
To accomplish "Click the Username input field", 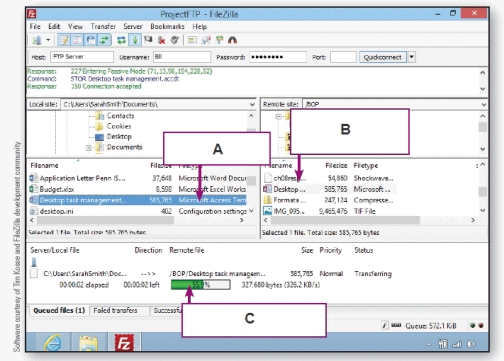I will click(x=182, y=57).
